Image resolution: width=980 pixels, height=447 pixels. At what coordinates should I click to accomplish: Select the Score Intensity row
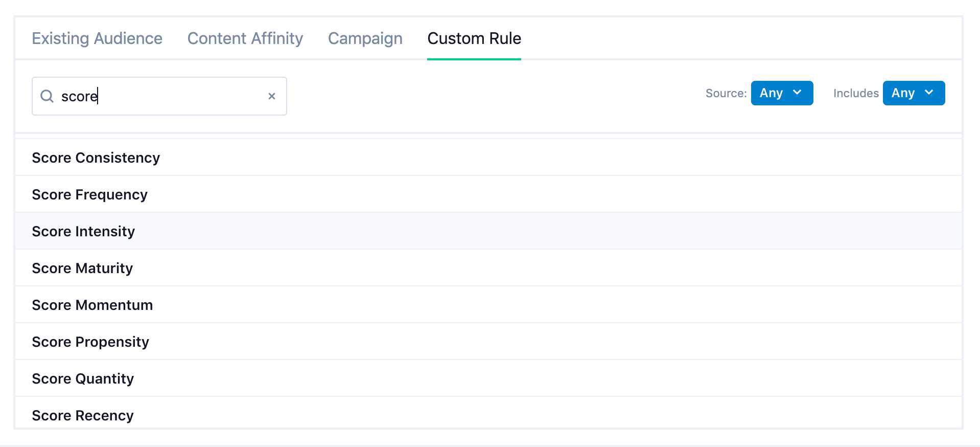(488, 231)
